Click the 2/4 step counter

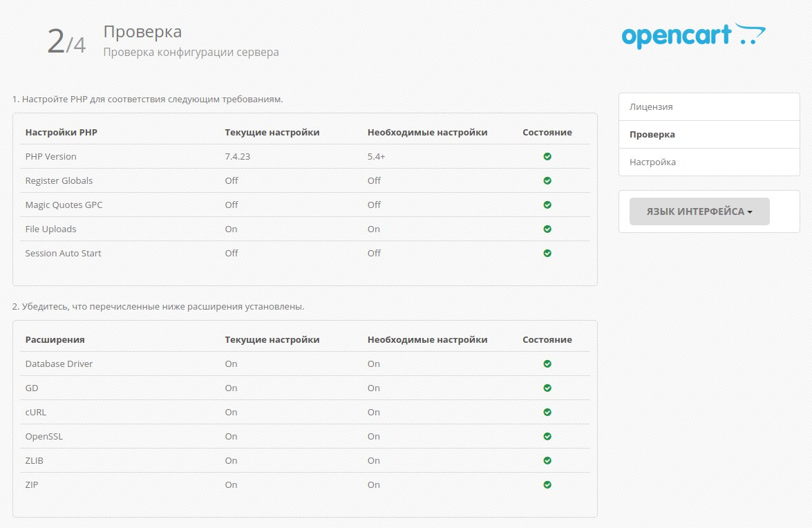point(66,42)
